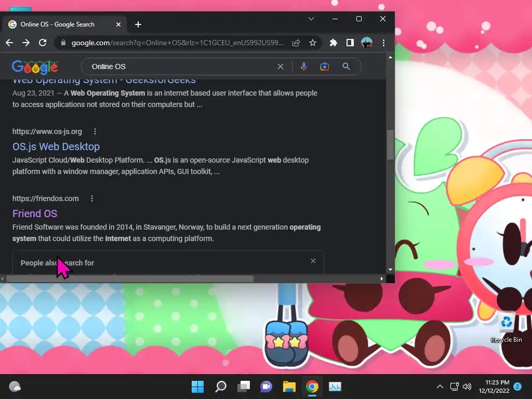Open the os-js.org result options menu
Viewport: 532px width, 399px height.
coord(95,131)
